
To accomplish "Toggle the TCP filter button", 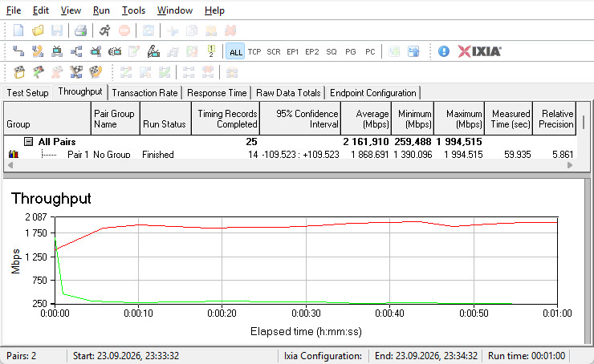I will click(254, 51).
